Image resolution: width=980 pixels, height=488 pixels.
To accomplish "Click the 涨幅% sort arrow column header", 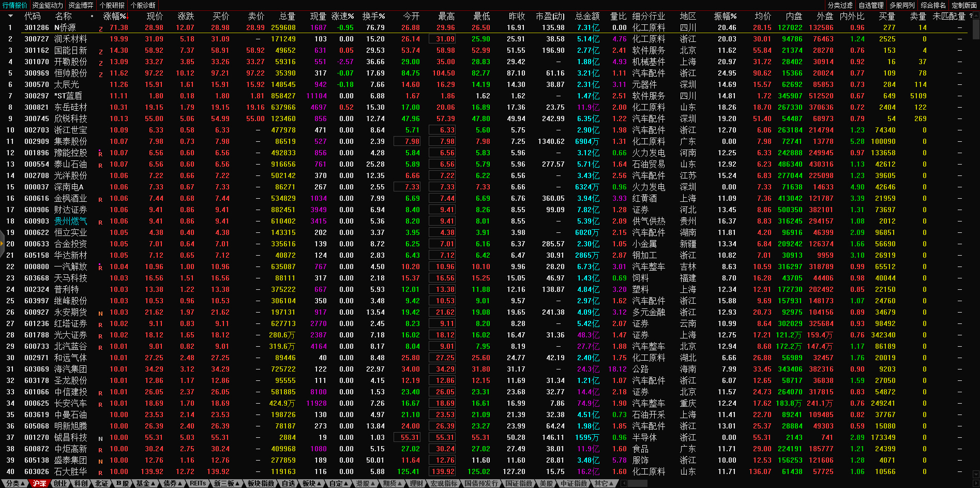I will 115,16.
